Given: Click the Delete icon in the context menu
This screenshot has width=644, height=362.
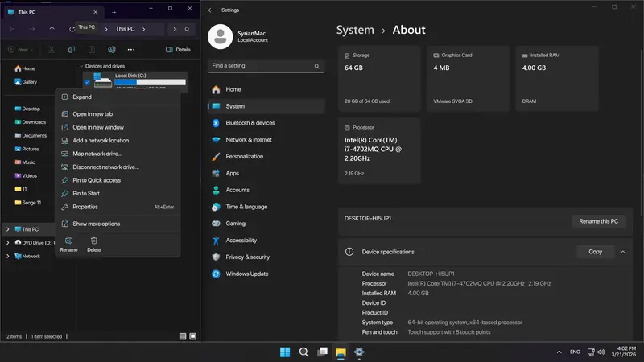Looking at the screenshot, I should (x=93, y=245).
